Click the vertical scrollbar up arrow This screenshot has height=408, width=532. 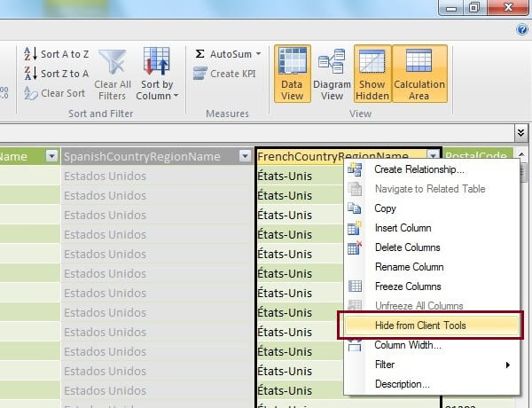[522, 153]
